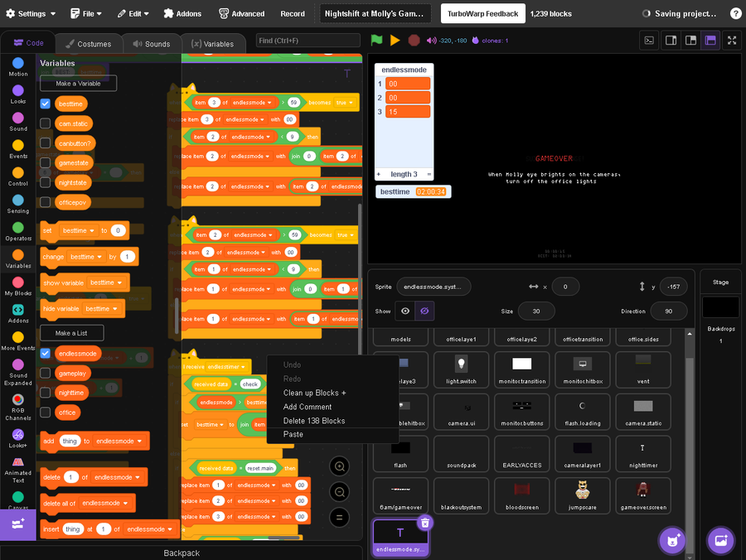Open the Operators block category
This screenshot has width=746, height=560.
pos(18,231)
